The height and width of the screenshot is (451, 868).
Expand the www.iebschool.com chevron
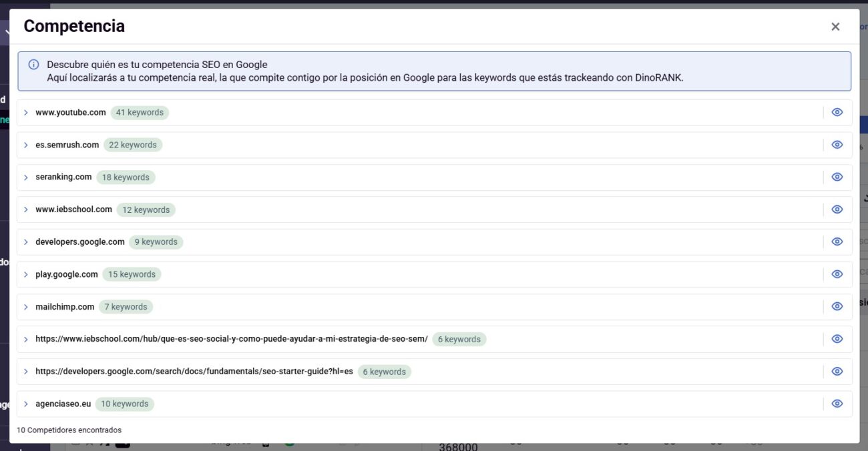click(26, 209)
